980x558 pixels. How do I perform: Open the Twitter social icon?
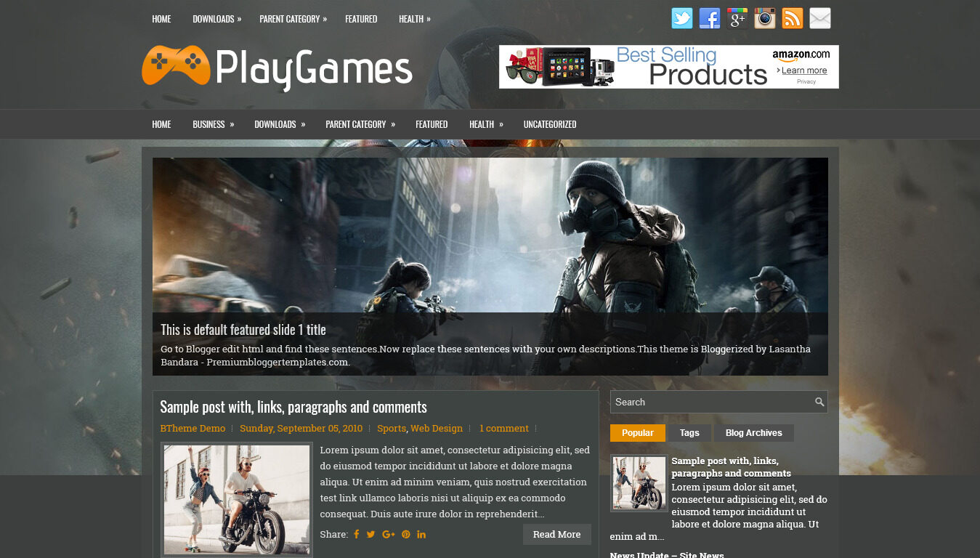pyautogui.click(x=682, y=18)
